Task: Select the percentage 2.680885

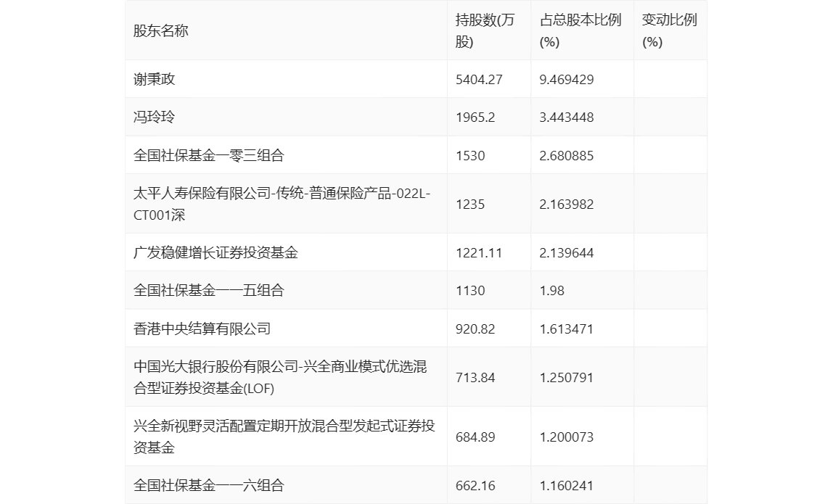Action: (x=566, y=156)
